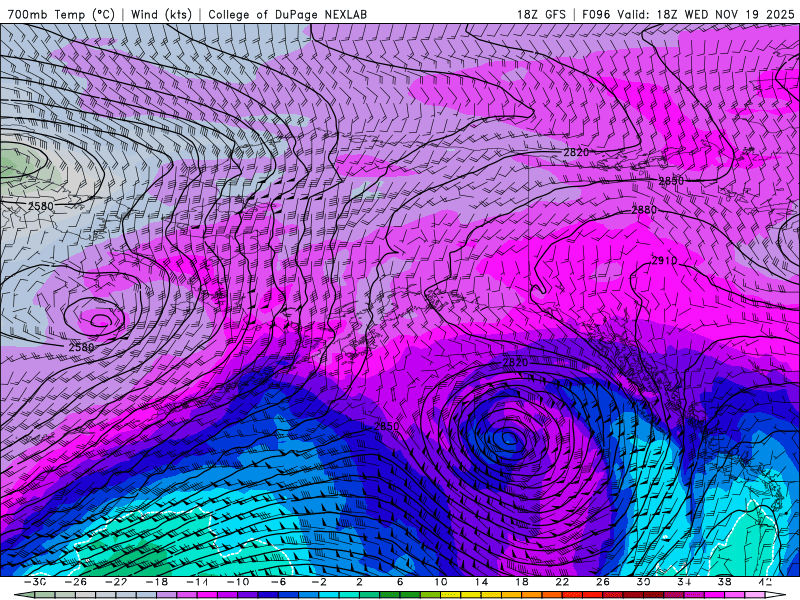Click the 42 color bar value
The image size is (800, 600).
765,582
